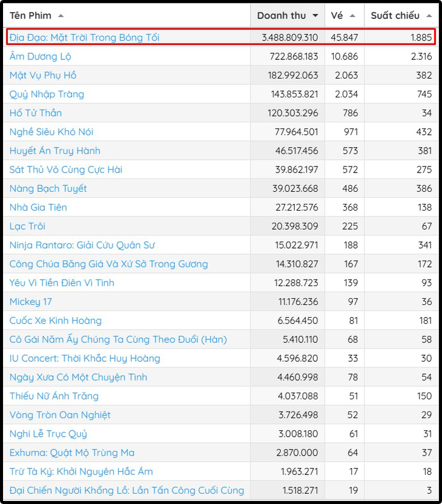Open Mật Vụ Phụ Hồ movie page
442x504 pixels.
coord(43,76)
